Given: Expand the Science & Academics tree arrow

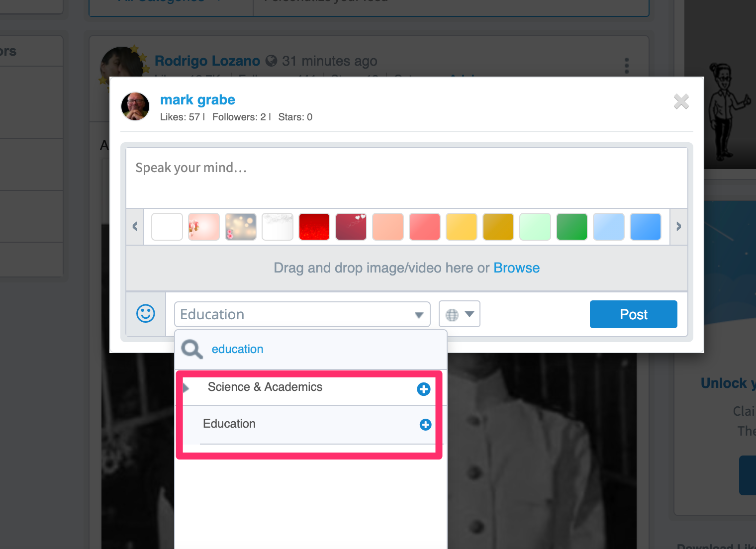Looking at the screenshot, I should [186, 387].
